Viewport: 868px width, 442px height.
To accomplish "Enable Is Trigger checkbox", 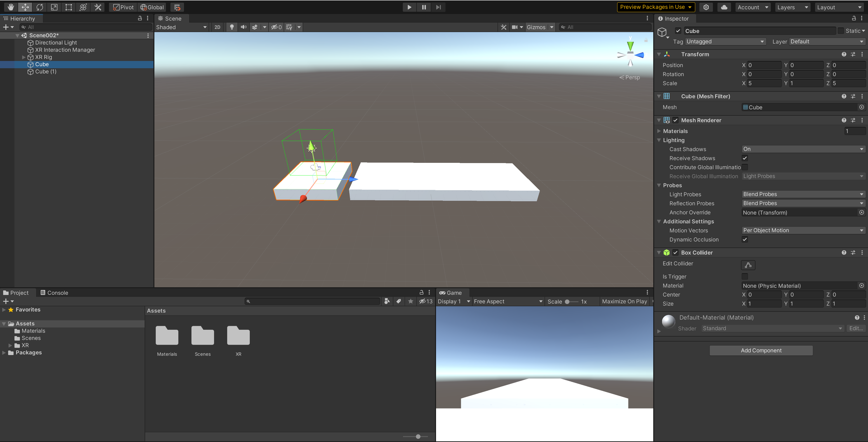I will tap(745, 276).
